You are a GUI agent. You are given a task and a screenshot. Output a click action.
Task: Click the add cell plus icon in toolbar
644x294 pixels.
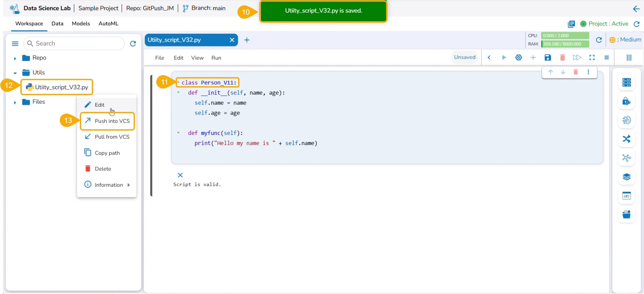tap(533, 58)
